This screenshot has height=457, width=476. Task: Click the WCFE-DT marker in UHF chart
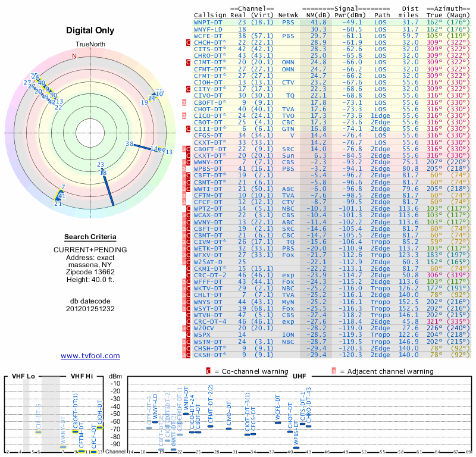pos(278,422)
